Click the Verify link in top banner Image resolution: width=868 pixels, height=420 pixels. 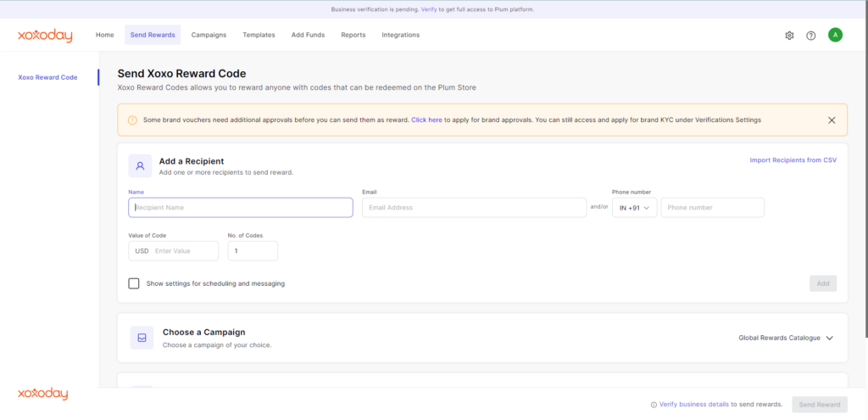click(x=428, y=9)
